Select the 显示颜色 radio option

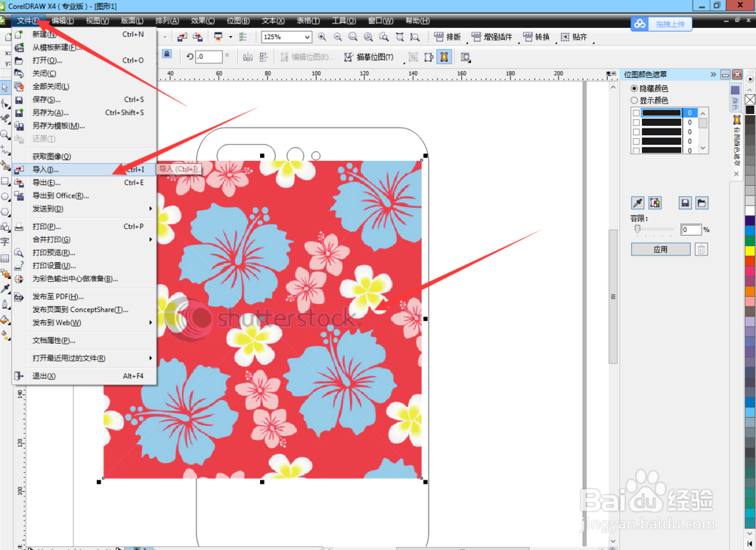pos(649,100)
